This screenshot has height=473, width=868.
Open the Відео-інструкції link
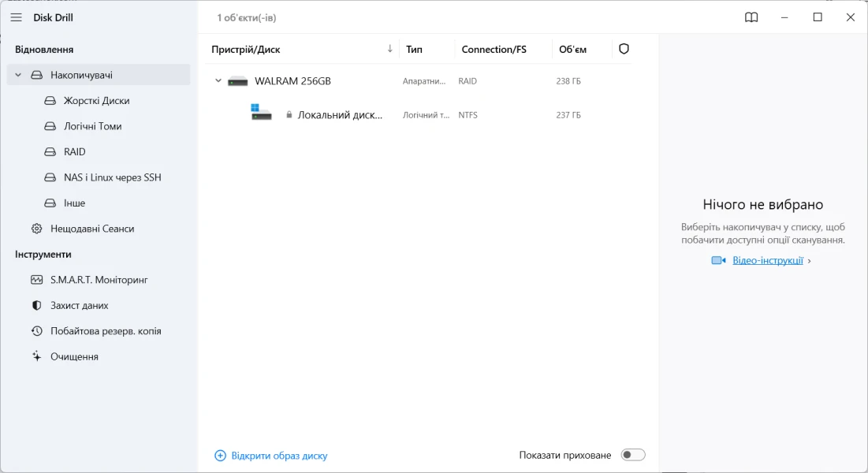pyautogui.click(x=768, y=260)
